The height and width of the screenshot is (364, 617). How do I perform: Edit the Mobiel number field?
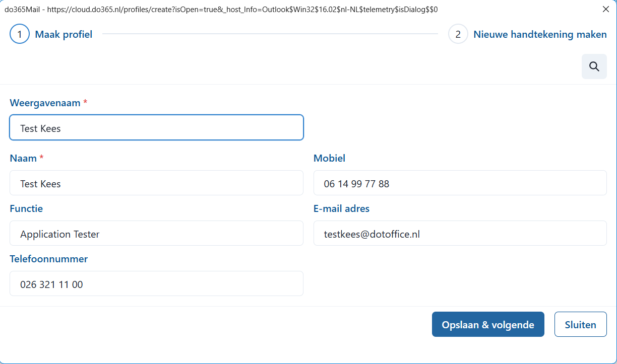pyautogui.click(x=460, y=183)
